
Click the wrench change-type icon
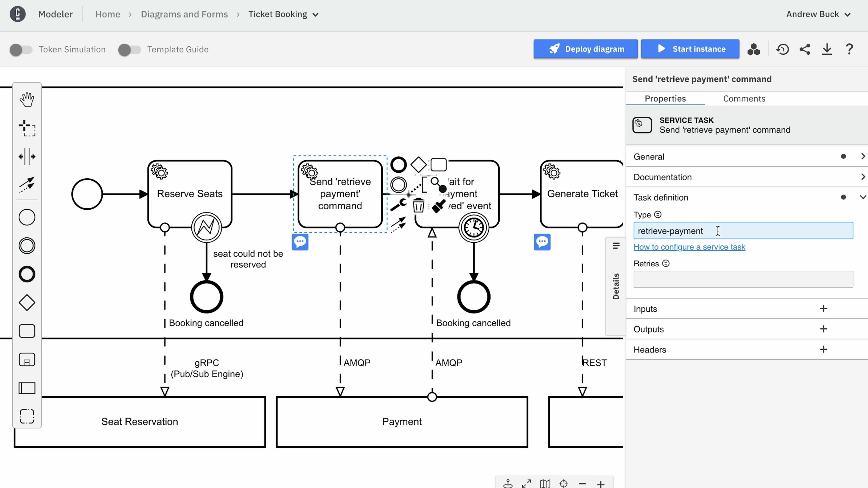click(x=398, y=205)
